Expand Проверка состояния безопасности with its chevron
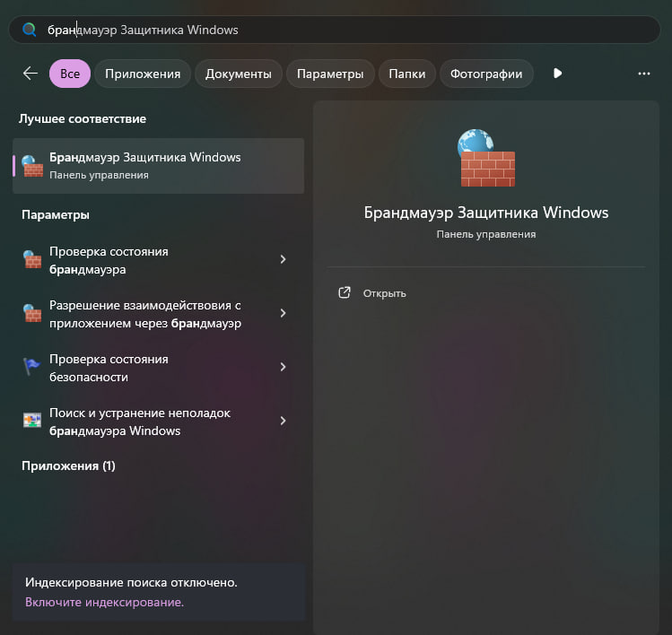The image size is (672, 635). (283, 367)
